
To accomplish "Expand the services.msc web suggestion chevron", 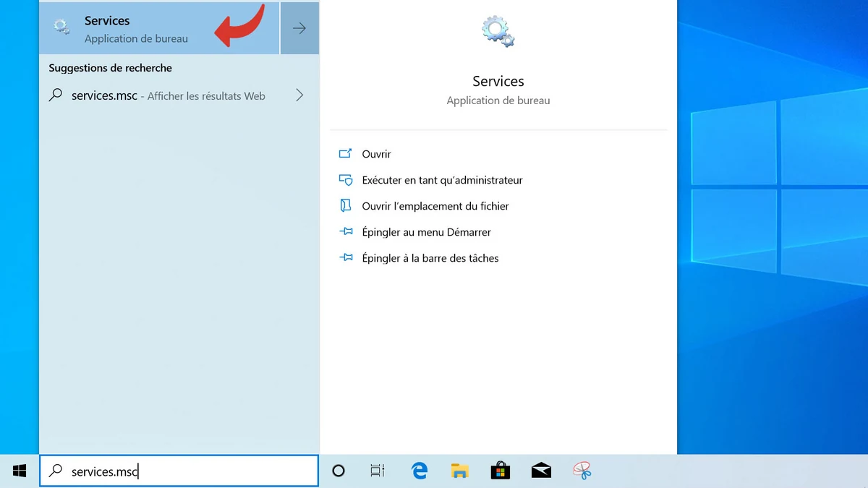I will point(299,95).
